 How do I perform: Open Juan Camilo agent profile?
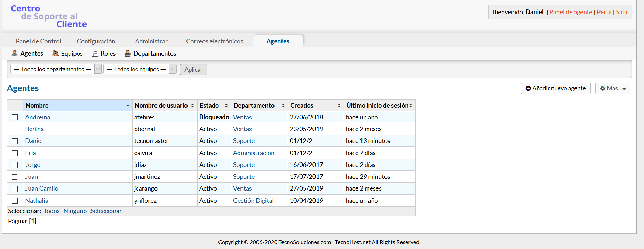click(x=42, y=188)
